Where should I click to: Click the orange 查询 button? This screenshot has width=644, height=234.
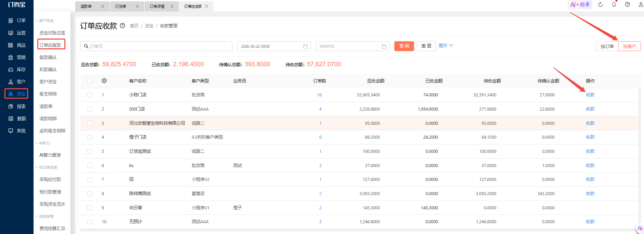point(404,46)
